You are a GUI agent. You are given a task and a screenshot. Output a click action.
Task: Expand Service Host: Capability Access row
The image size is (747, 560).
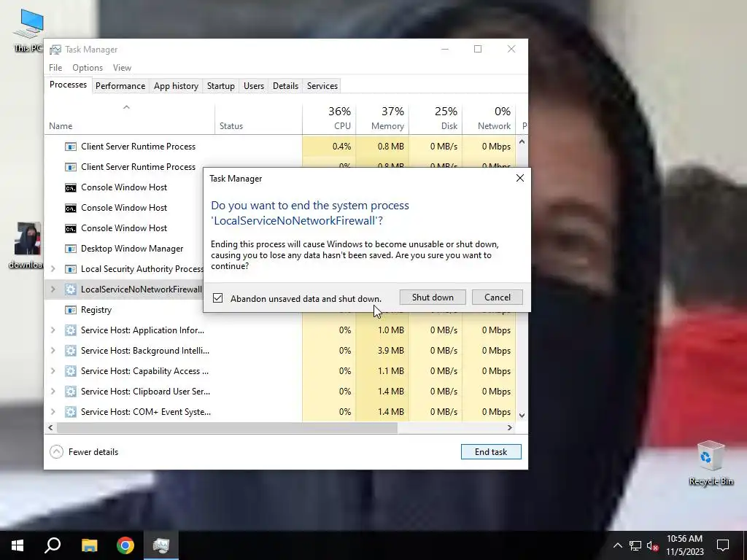point(53,371)
